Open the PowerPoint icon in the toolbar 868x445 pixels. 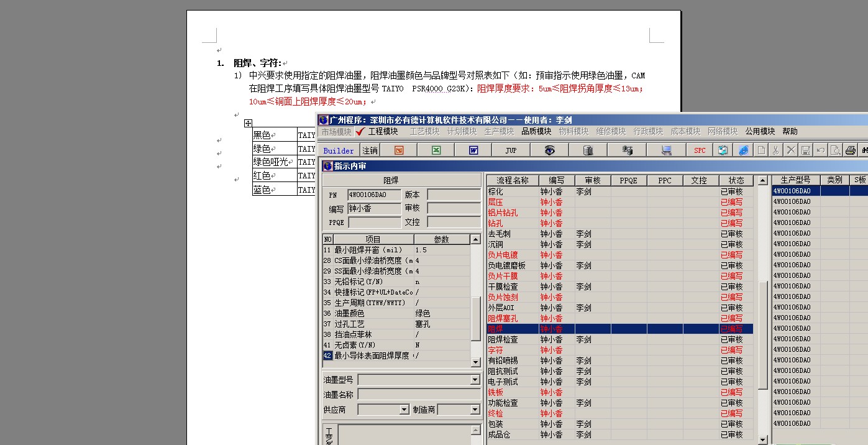coord(399,150)
